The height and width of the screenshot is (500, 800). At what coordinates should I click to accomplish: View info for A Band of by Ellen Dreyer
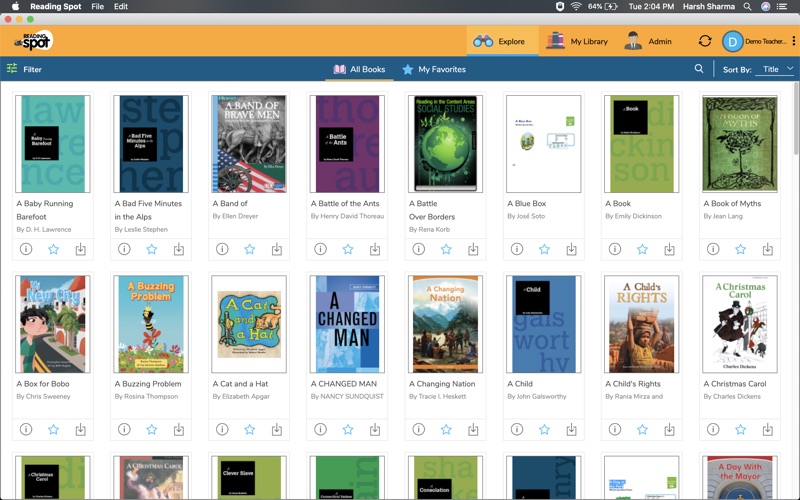pos(222,249)
